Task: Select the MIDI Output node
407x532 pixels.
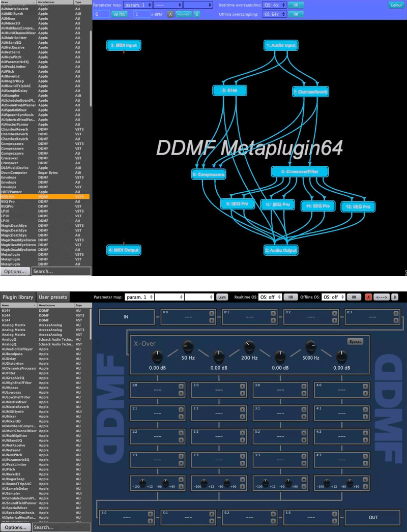Action: (x=124, y=250)
